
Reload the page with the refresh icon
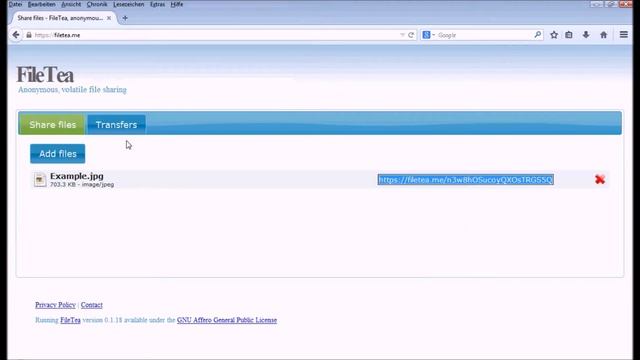click(411, 35)
